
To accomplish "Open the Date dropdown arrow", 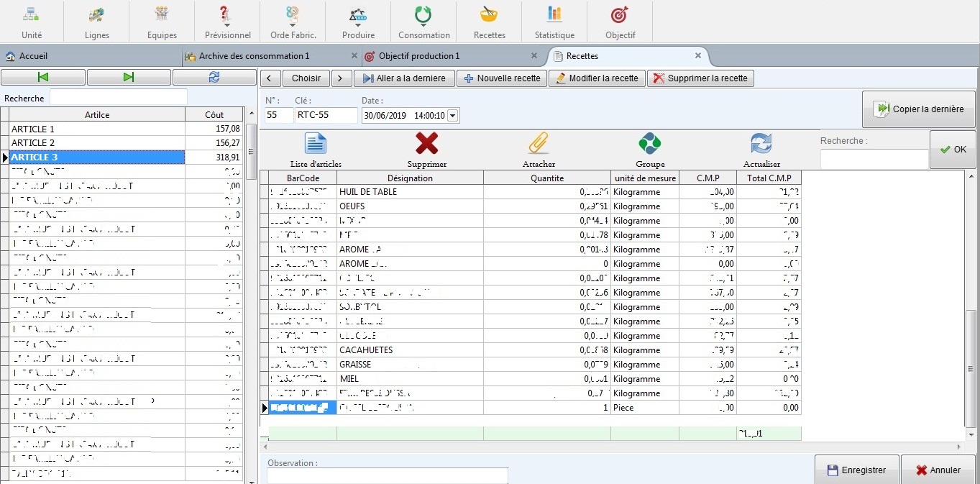I will (452, 116).
